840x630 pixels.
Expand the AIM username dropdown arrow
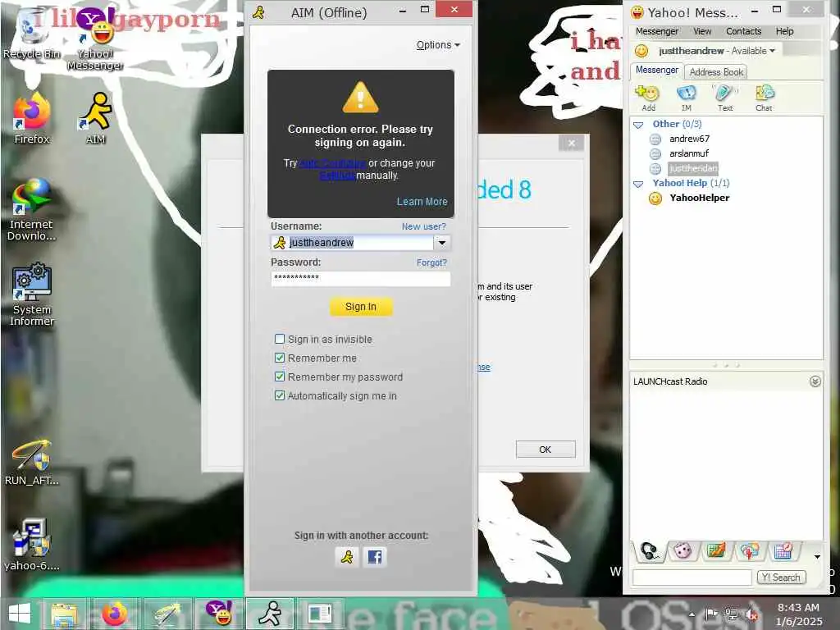pyautogui.click(x=442, y=243)
